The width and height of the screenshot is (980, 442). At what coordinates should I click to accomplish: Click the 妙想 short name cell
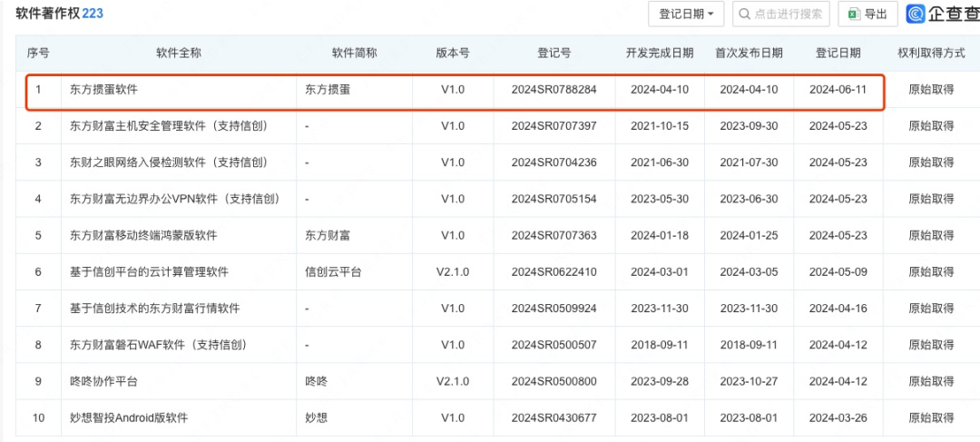click(x=317, y=417)
